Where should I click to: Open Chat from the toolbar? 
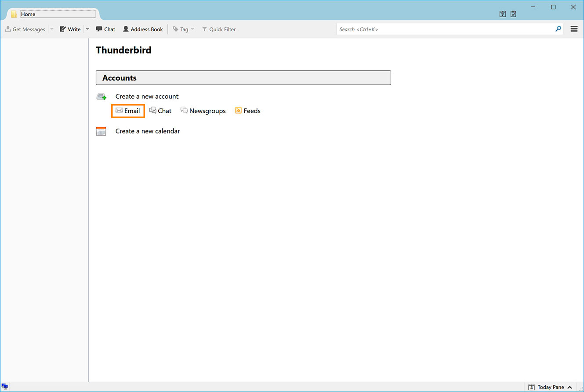coord(105,29)
